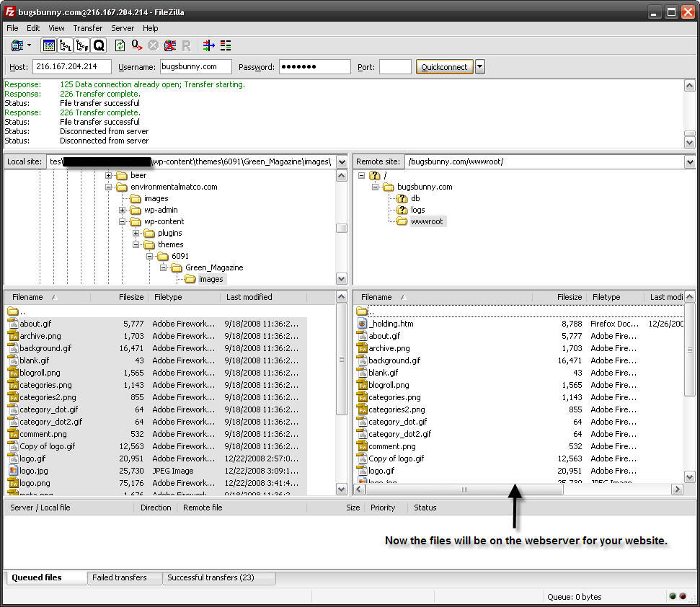Click the remote root '/' folder icon
Screen dimensions: 700x607
point(375,175)
